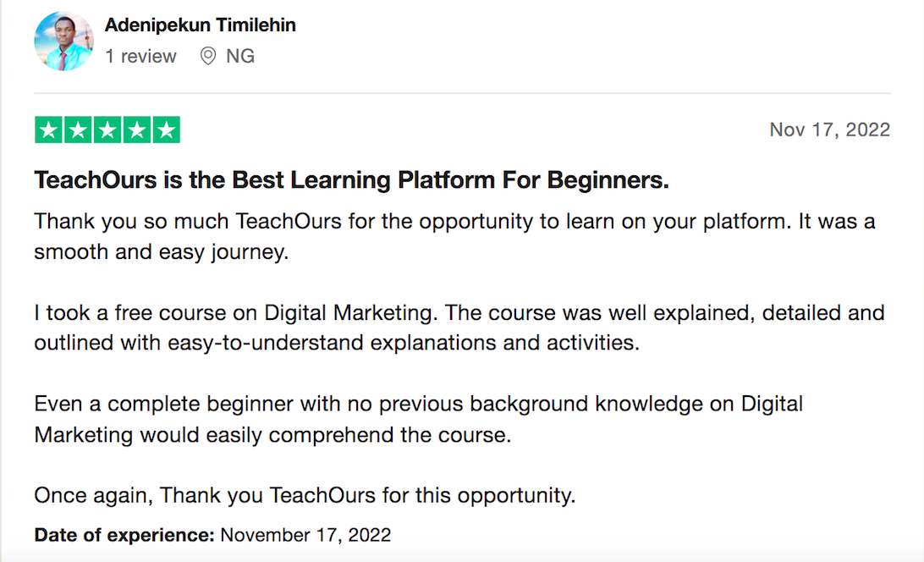
Task: Click the fifth green rating star
Action: point(166,129)
